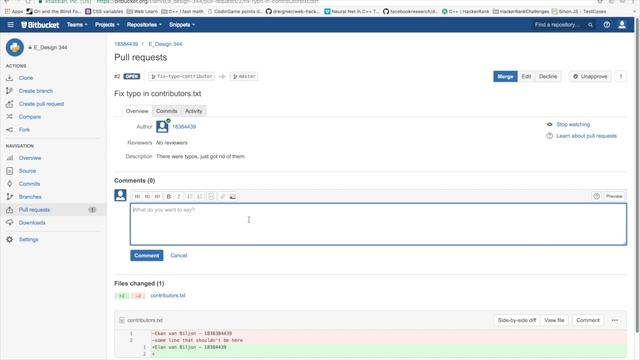Click the Compare icon in the sidebar
This screenshot has height=360, width=640.
pos(9,117)
